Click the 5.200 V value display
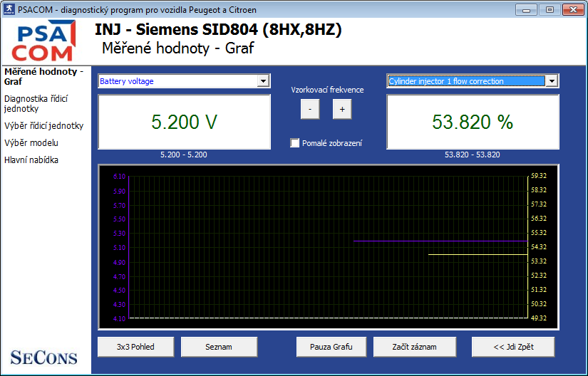This screenshot has width=588, height=376. 184,122
